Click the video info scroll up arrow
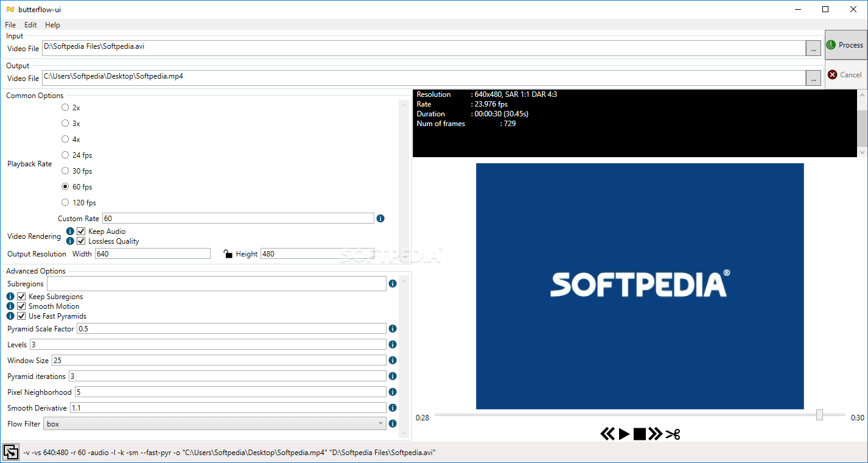Viewport: 868px width, 463px height. point(862,95)
